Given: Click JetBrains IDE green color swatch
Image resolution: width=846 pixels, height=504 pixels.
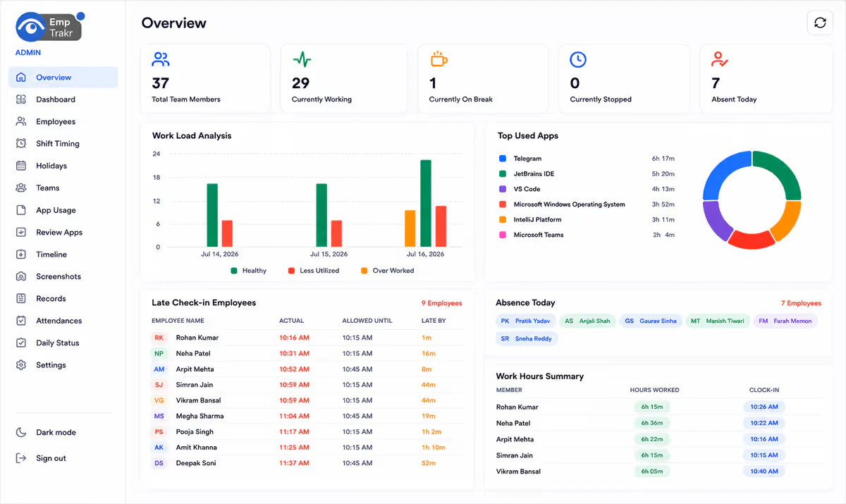Looking at the screenshot, I should click(503, 173).
